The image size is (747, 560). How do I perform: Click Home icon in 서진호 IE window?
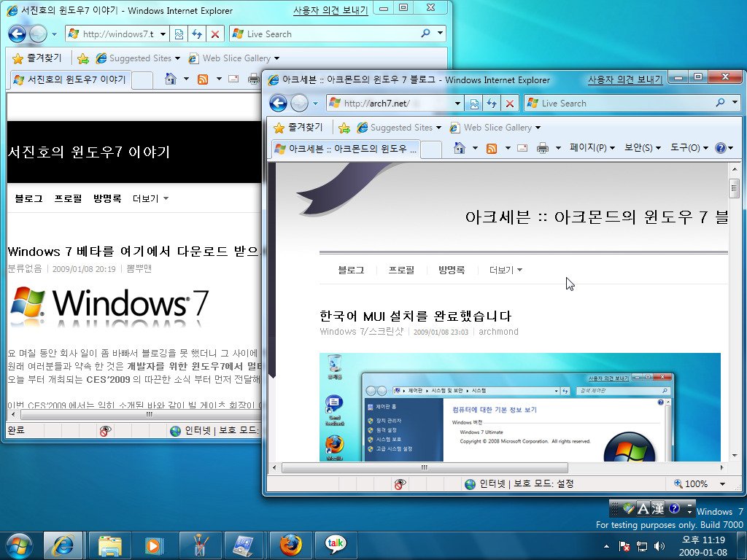click(x=170, y=79)
